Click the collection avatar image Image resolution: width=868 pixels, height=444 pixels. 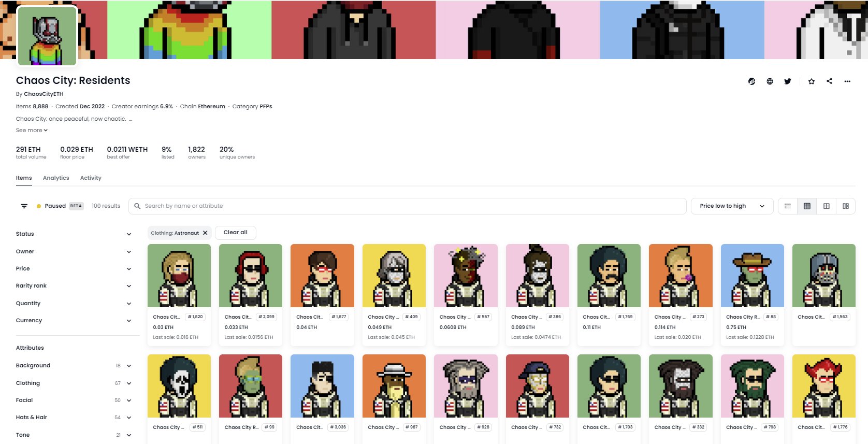[47, 36]
